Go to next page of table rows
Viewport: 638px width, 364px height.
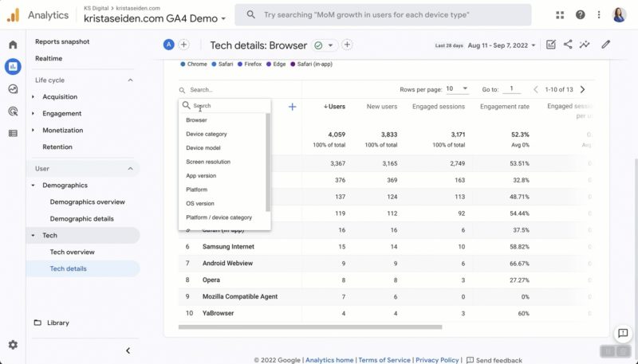click(583, 89)
